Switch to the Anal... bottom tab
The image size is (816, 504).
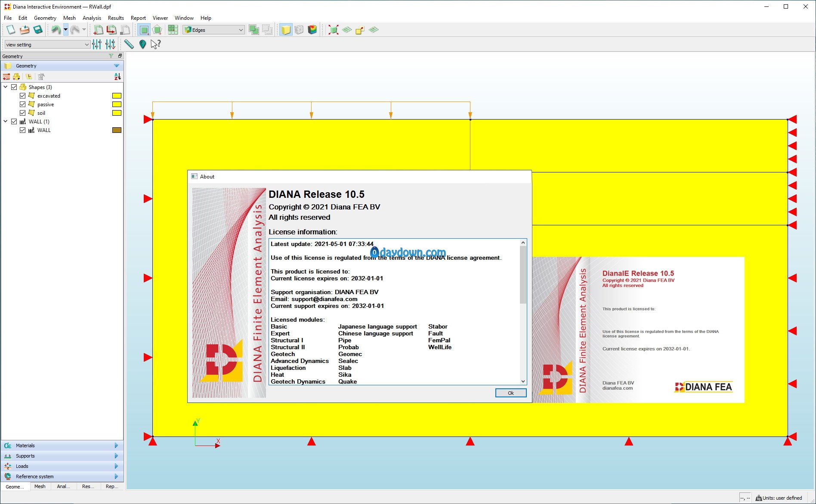click(x=63, y=486)
